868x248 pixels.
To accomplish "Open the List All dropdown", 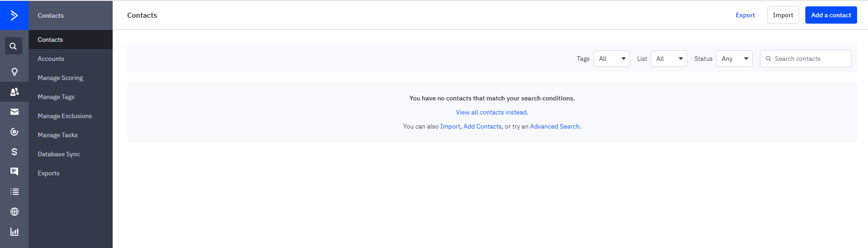I will tap(669, 59).
